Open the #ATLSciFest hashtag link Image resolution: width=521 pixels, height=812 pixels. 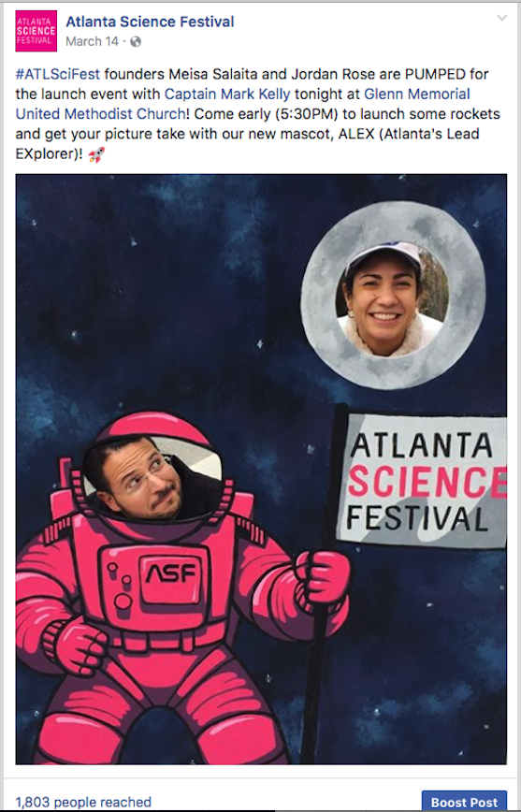(x=57, y=74)
